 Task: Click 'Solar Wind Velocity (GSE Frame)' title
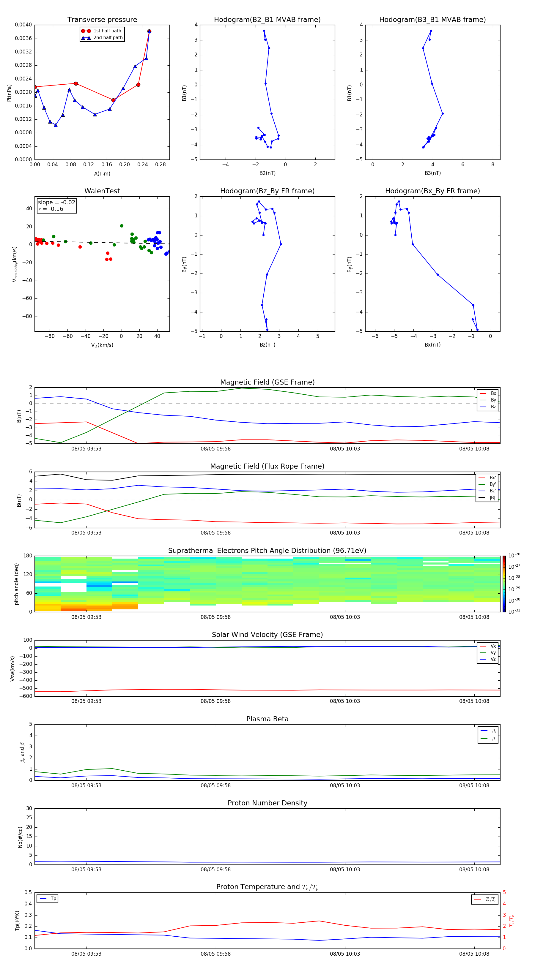[x=267, y=635]
